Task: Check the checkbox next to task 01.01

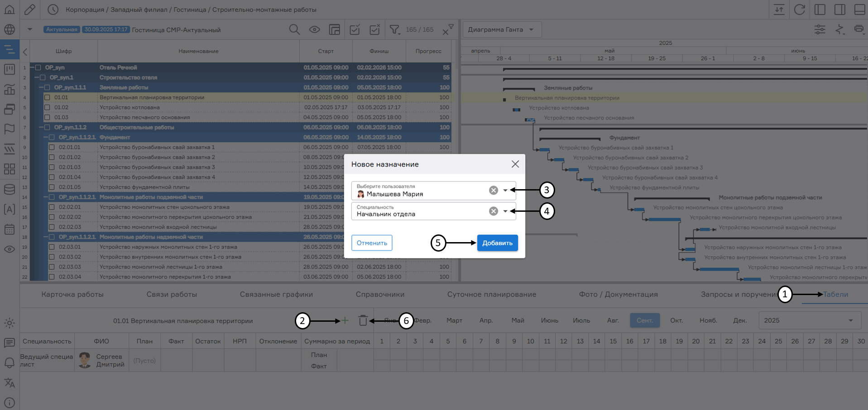Action: click(47, 97)
